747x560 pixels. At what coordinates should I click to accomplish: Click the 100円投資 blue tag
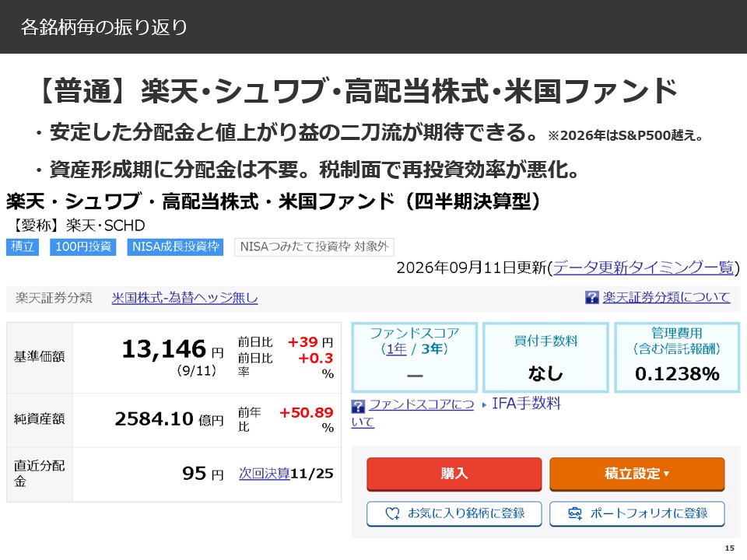(x=83, y=247)
